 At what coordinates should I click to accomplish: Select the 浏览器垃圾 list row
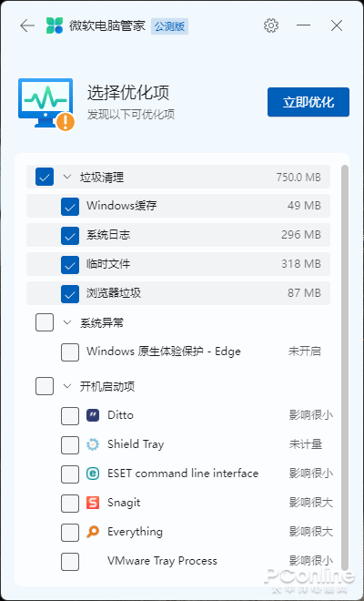178,293
